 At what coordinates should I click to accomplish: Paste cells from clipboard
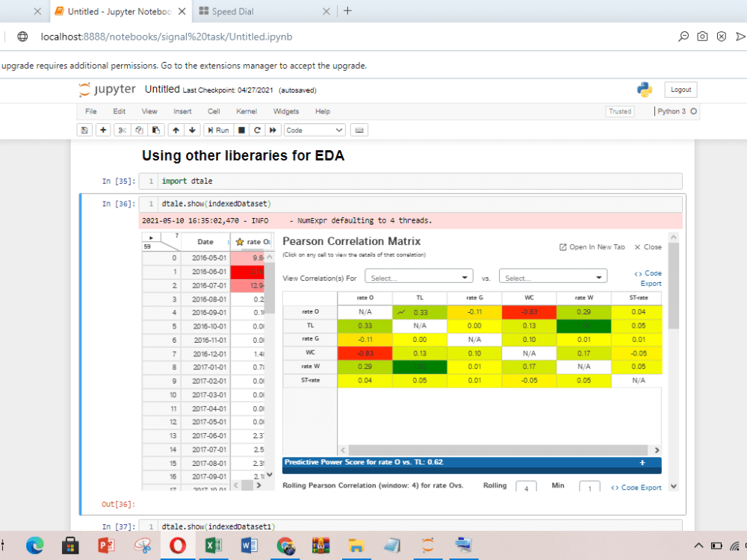[157, 129]
